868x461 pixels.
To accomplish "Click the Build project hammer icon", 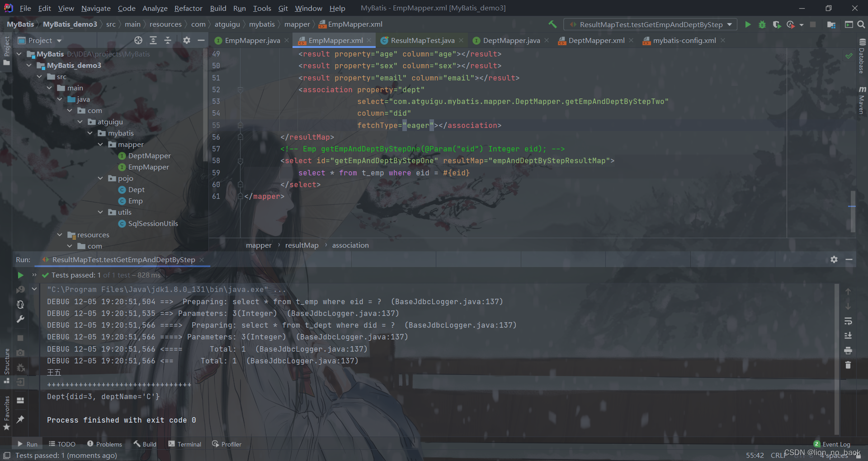I will coord(552,24).
